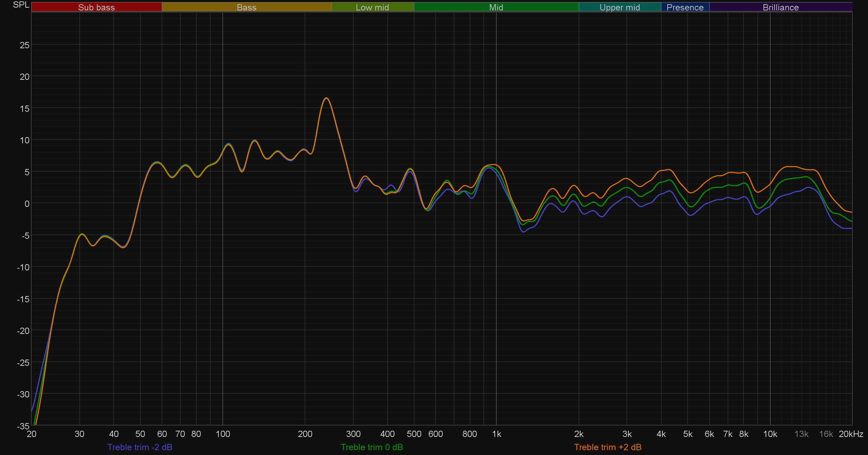The height and width of the screenshot is (455, 868).
Task: Click the Upper mid band label
Action: point(619,7)
